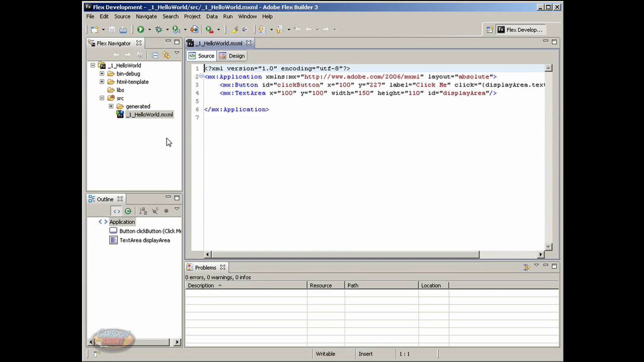Click Export Release Build icon

point(194,29)
